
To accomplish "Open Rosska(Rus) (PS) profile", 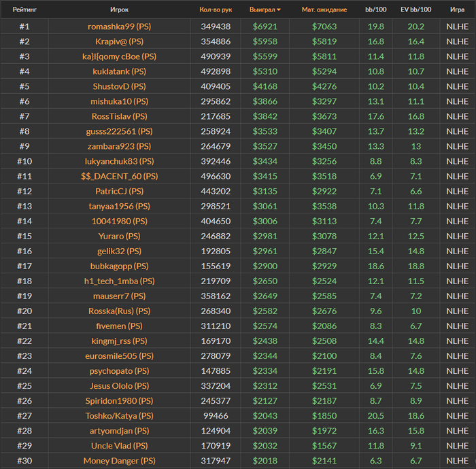I will (119, 311).
